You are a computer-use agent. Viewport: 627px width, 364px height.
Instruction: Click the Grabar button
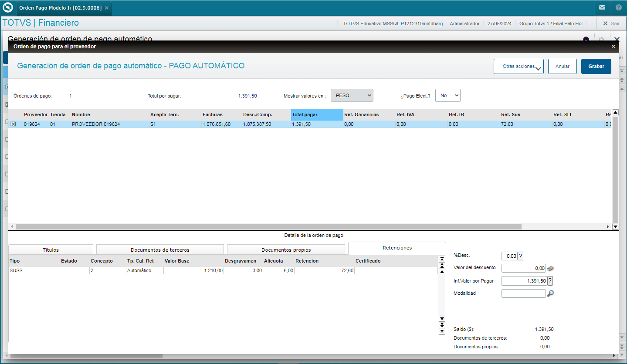pos(596,67)
